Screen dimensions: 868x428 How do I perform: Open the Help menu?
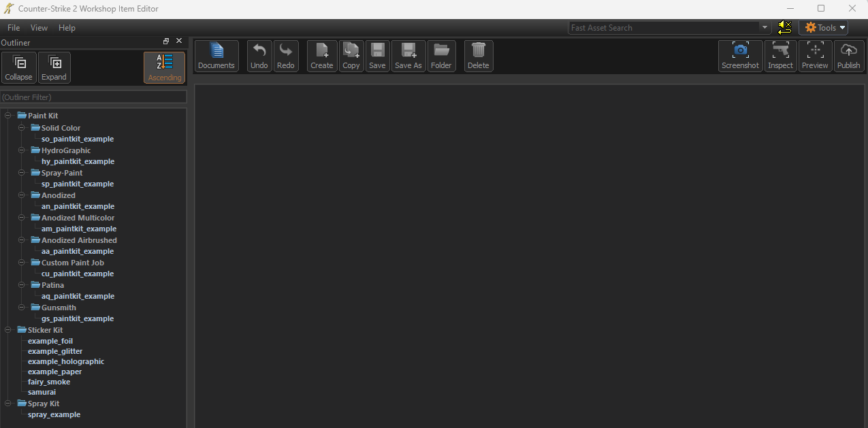67,28
